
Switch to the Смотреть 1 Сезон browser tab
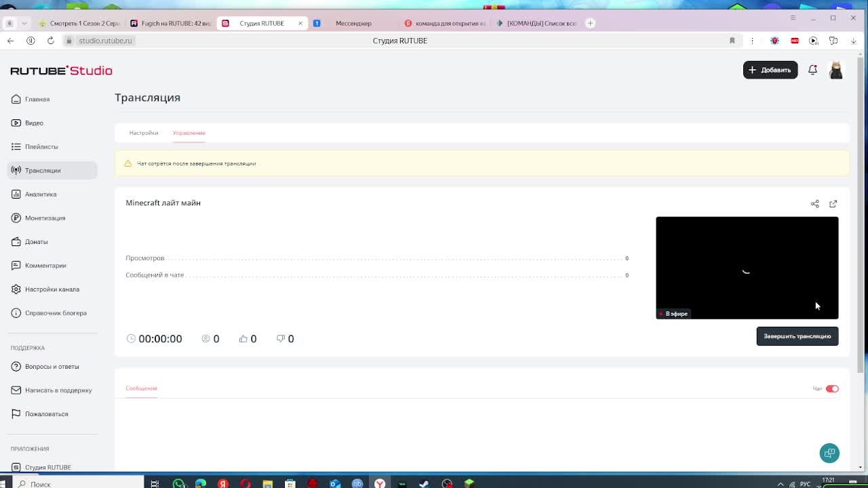(x=80, y=23)
